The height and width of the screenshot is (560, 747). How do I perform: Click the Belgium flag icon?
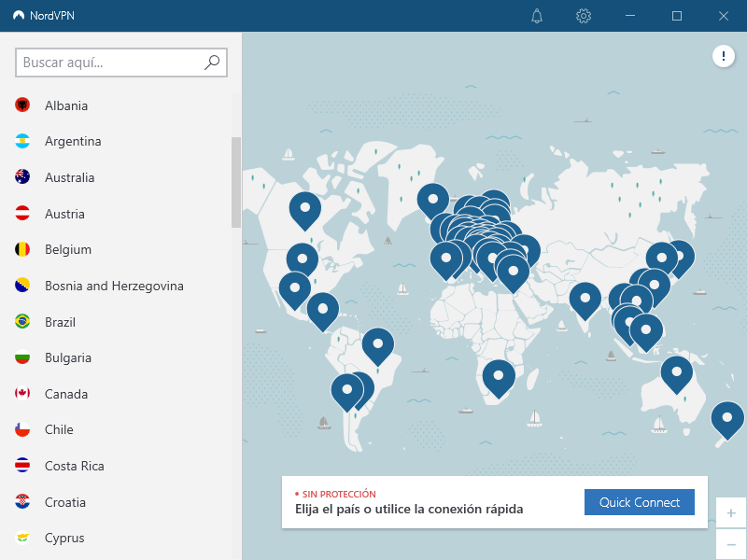point(22,249)
